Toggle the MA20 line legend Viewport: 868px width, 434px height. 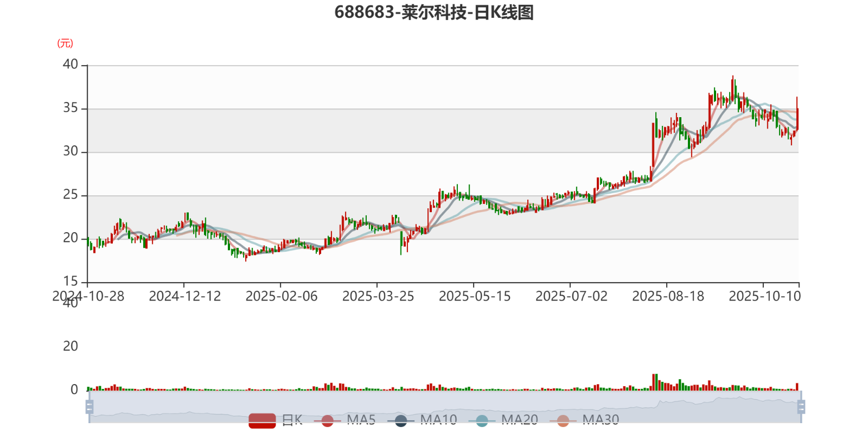pyautogui.click(x=503, y=420)
